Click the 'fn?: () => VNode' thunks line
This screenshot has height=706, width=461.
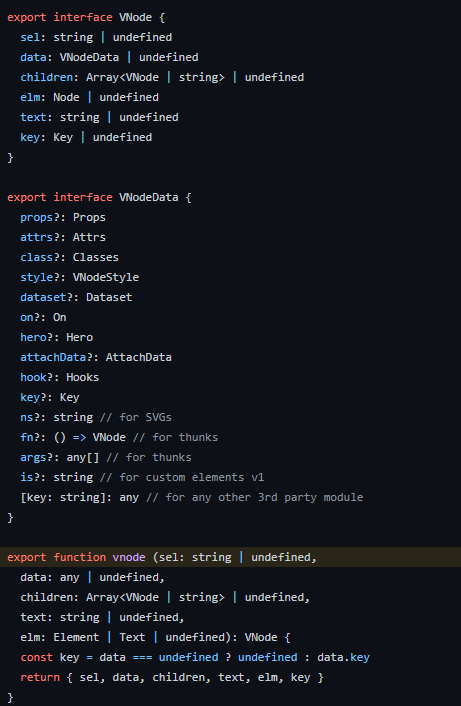pyautogui.click(x=119, y=437)
